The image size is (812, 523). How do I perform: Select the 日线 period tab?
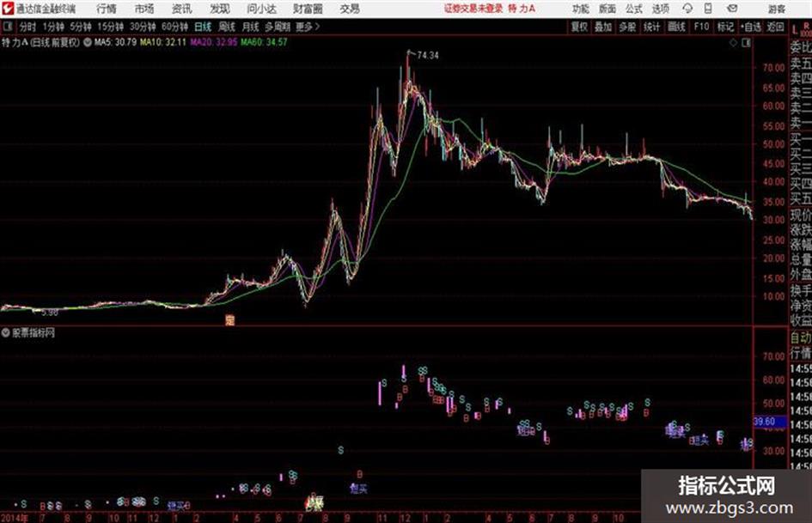click(203, 27)
